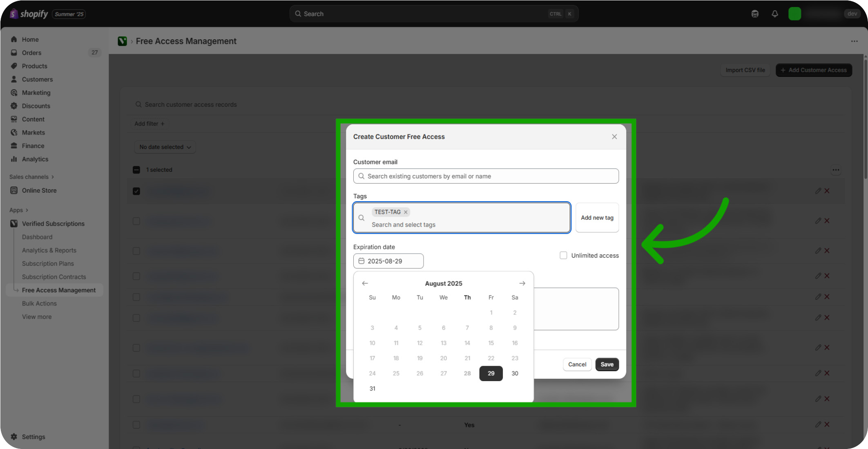Image resolution: width=868 pixels, height=449 pixels.
Task: Open Analytics & Reports sub-item
Action: coord(49,250)
